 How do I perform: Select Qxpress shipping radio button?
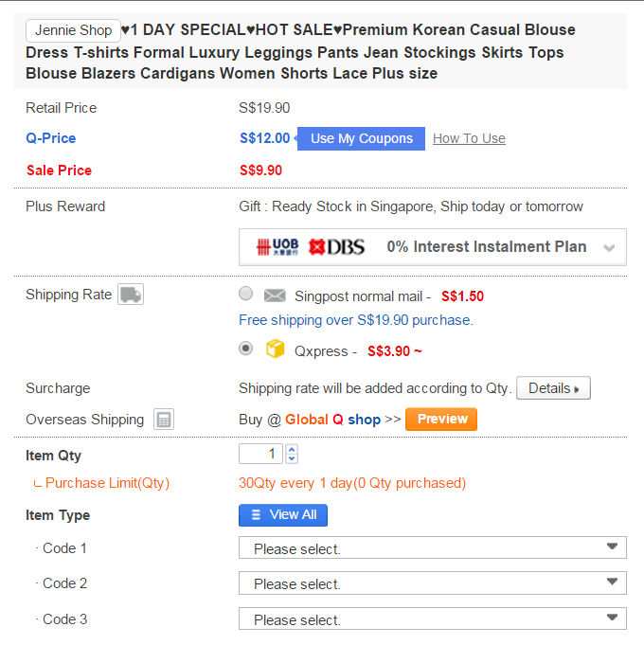click(246, 349)
